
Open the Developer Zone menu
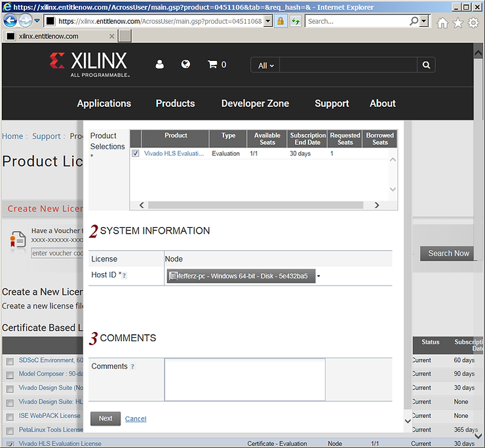(255, 103)
